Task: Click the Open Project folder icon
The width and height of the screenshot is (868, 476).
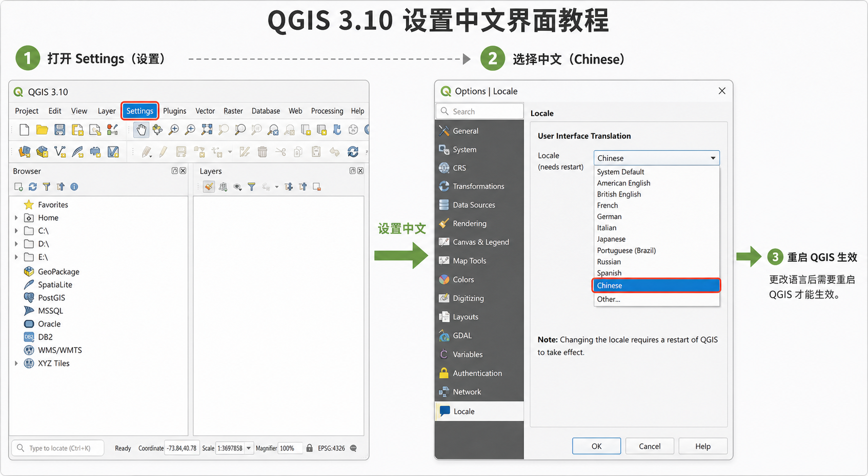Action: [x=42, y=130]
